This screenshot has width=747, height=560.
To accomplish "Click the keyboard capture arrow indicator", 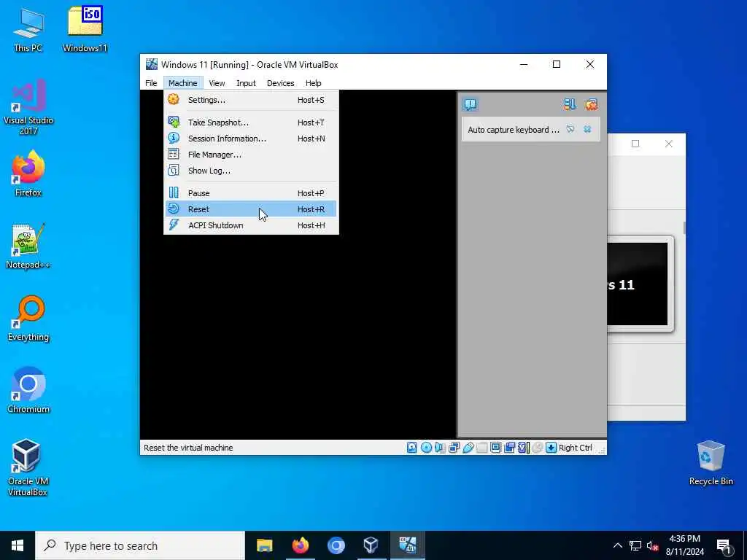I will coord(551,448).
